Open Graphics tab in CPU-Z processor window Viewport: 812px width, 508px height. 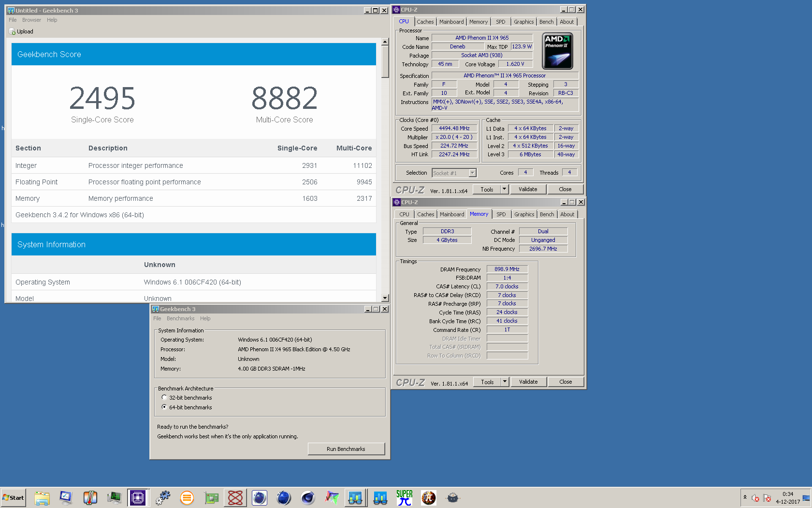point(524,22)
